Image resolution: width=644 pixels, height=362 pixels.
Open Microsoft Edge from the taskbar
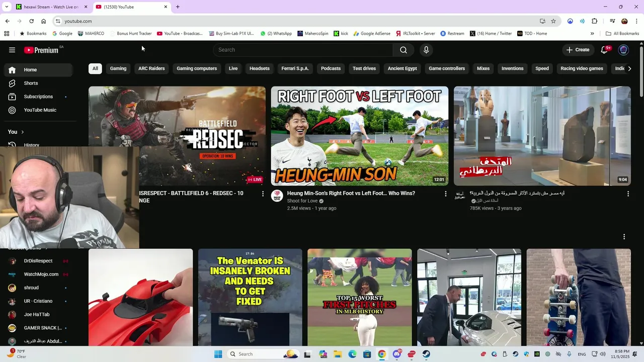coord(353,354)
